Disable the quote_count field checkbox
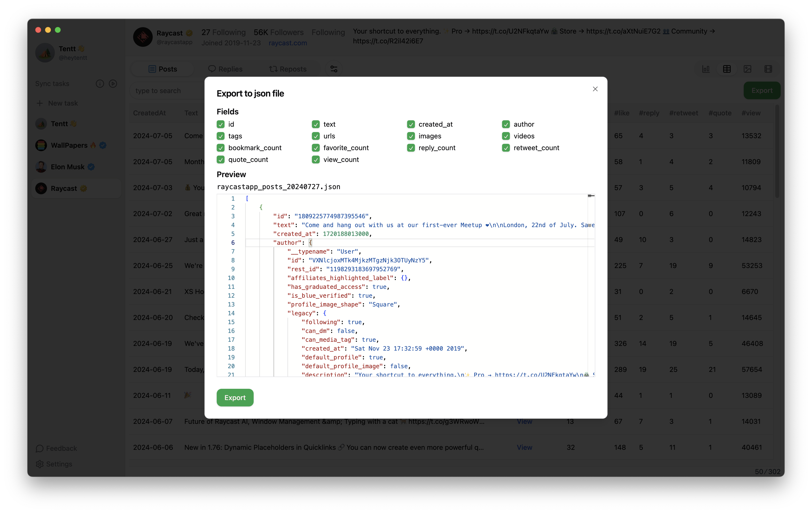Viewport: 812px width, 513px height. click(x=221, y=159)
